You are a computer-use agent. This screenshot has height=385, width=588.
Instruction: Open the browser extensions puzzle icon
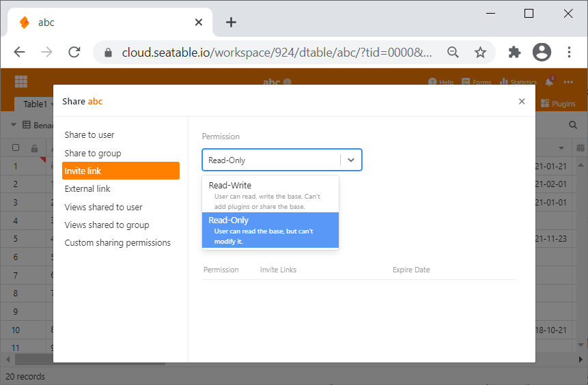point(514,52)
